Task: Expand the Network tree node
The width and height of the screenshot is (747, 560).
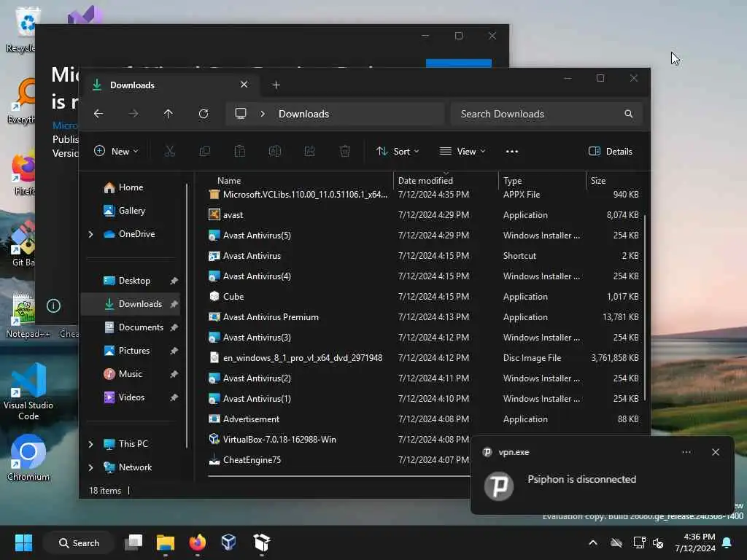Action: click(90, 467)
